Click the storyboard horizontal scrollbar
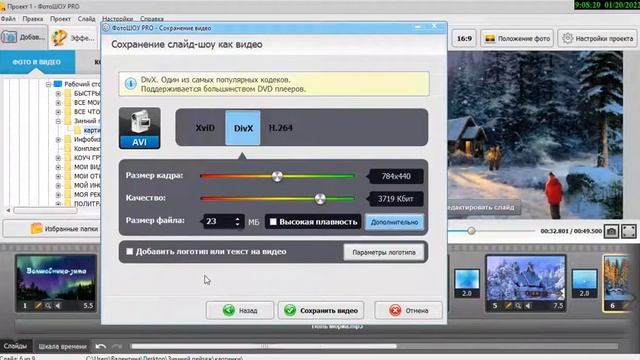Image resolution: width=640 pixels, height=360 pixels. (263, 346)
